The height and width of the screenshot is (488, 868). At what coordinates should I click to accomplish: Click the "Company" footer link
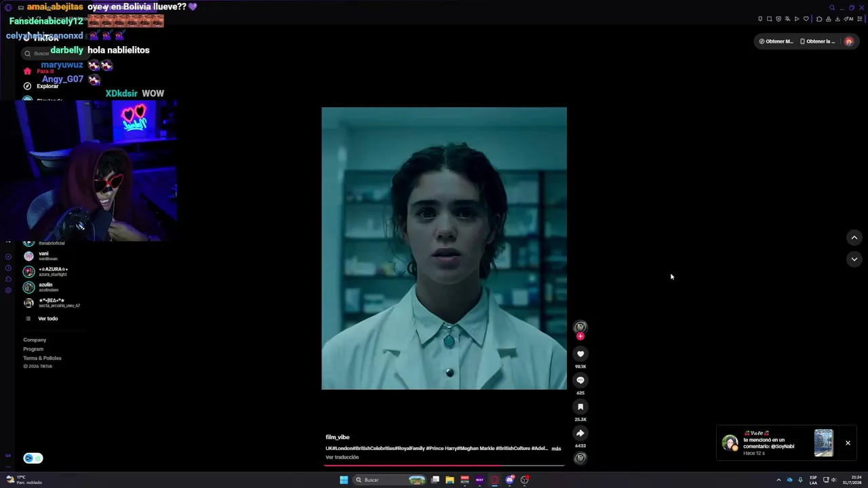point(35,340)
